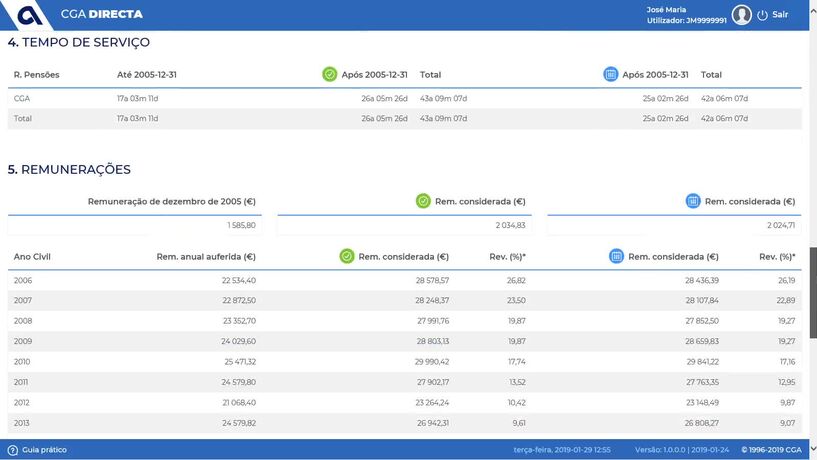Select green check icon above the 2 034,83 value
Image resolution: width=817 pixels, height=460 pixels.
[x=423, y=201]
